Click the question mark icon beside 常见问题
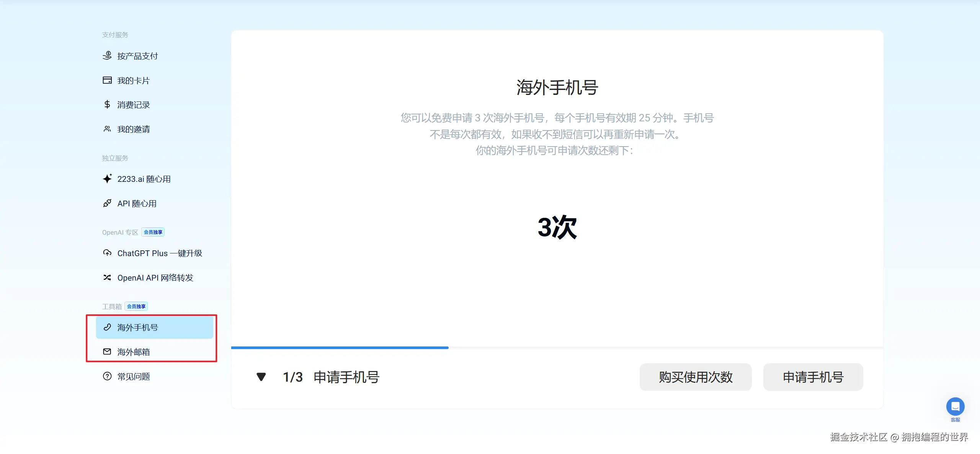980x454 pixels. click(x=107, y=376)
